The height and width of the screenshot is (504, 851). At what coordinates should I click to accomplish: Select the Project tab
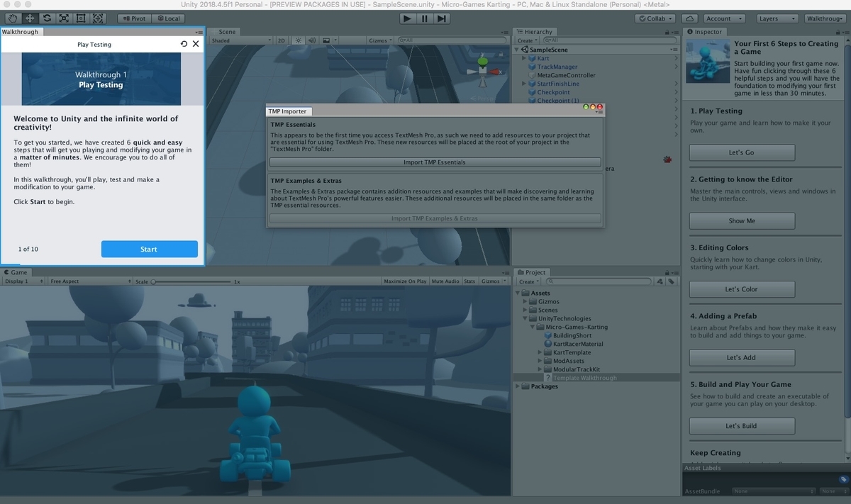[x=531, y=272]
